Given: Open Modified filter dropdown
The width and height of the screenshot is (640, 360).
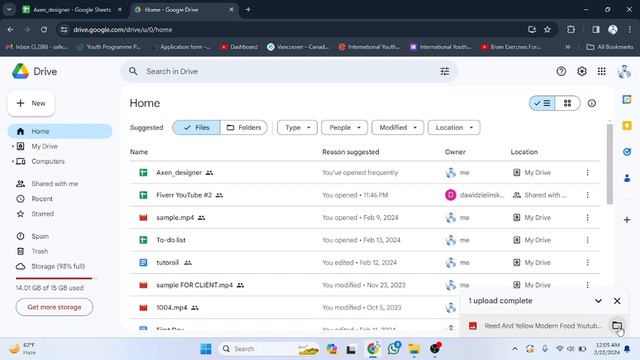Looking at the screenshot, I should (398, 128).
